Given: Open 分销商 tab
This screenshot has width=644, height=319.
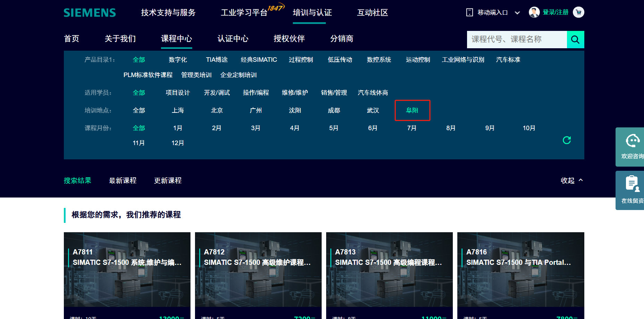Looking at the screenshot, I should 342,39.
